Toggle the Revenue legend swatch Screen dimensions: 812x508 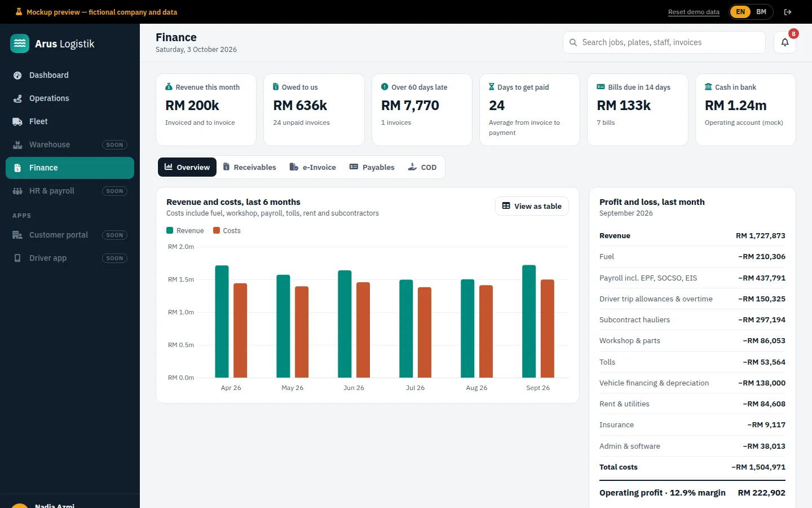pyautogui.click(x=170, y=230)
